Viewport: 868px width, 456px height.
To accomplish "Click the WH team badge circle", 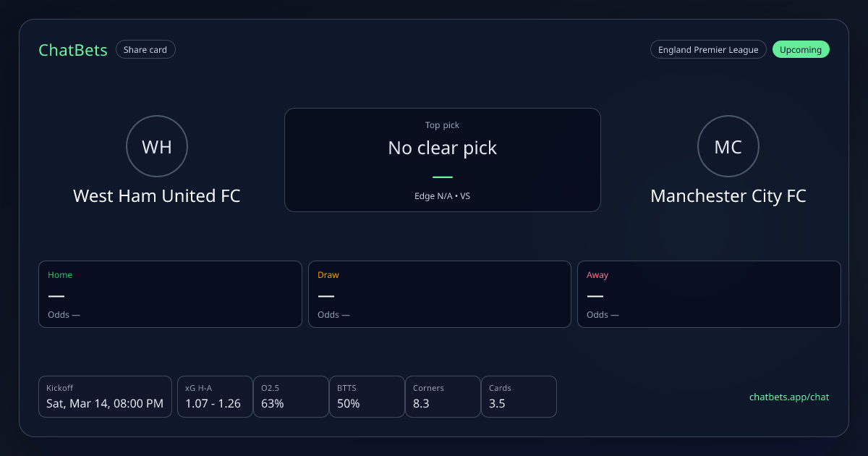I will pyautogui.click(x=157, y=147).
